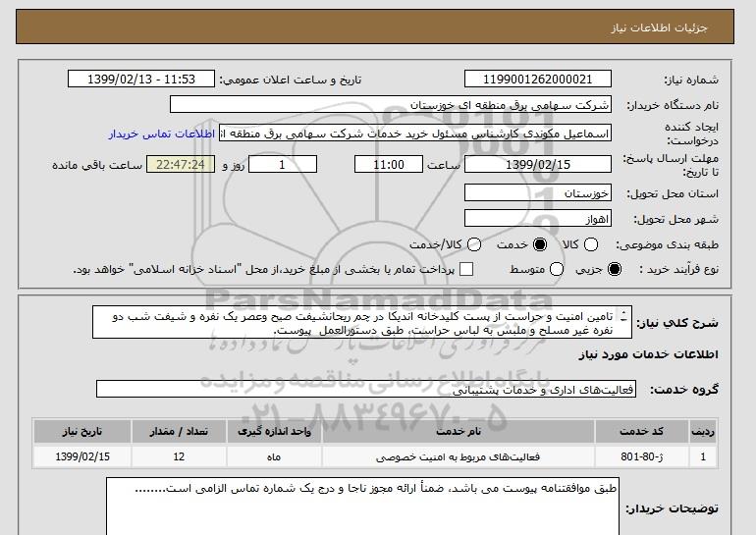Select the کالا radio button
Screen dimensions: 756x535
coord(591,244)
